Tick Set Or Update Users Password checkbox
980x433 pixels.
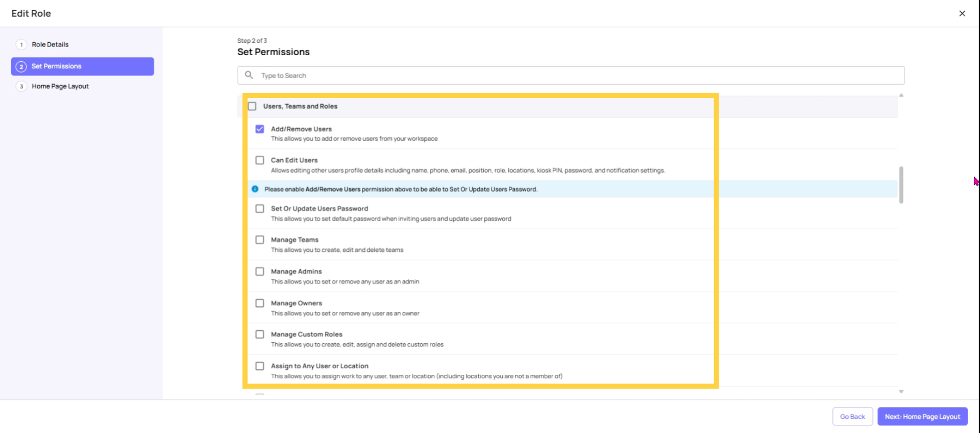(x=260, y=208)
